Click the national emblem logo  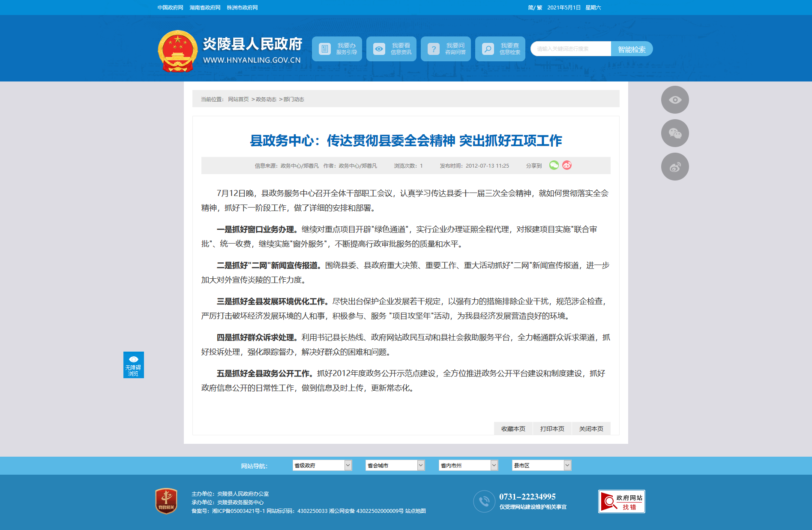(177, 51)
